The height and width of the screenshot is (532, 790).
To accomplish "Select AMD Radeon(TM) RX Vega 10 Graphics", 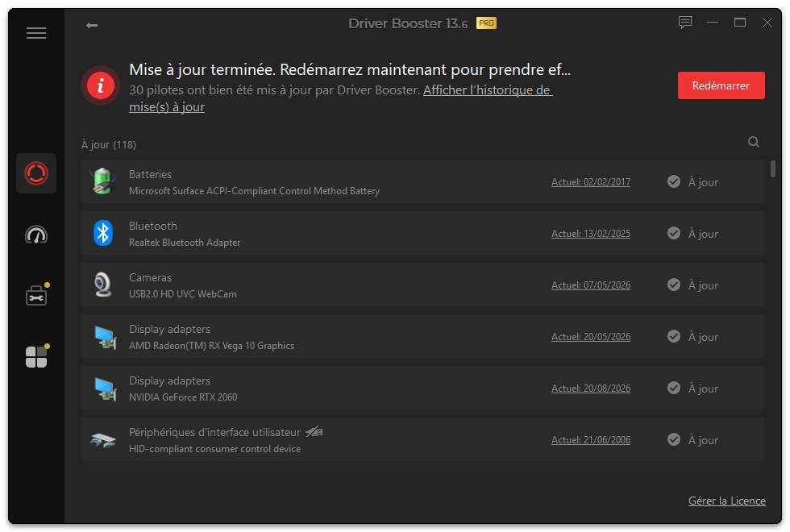I will tap(211, 346).
